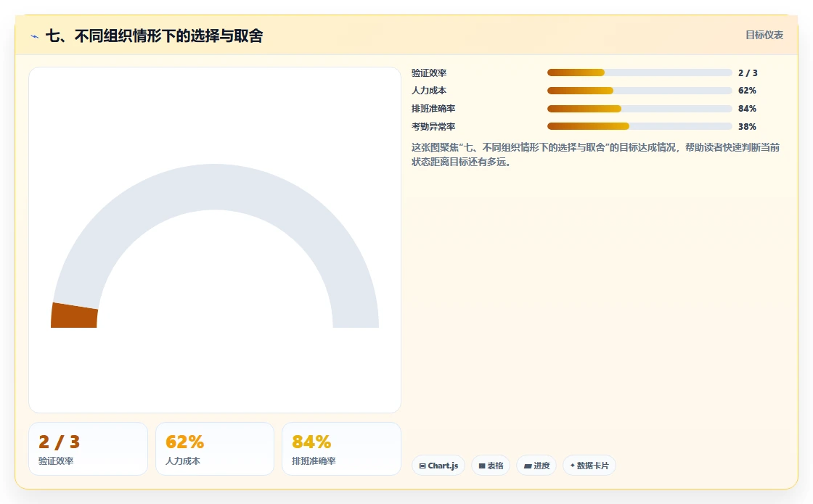Click the 考勤异常率 label in the progress list
This screenshot has width=813, height=504.
(x=433, y=126)
